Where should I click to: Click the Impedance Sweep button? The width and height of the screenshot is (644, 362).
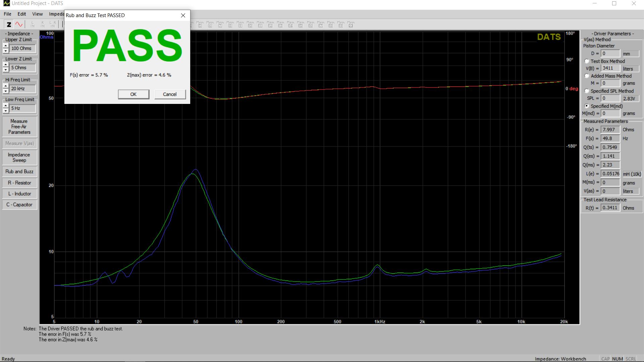(x=19, y=158)
